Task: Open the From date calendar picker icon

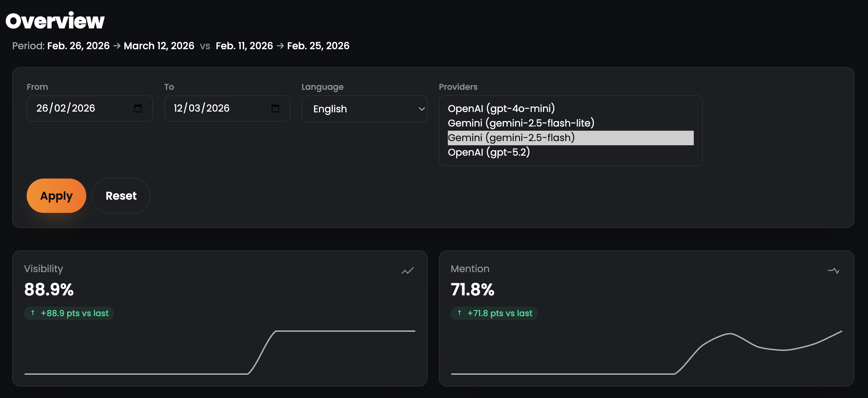Action: coord(138,109)
